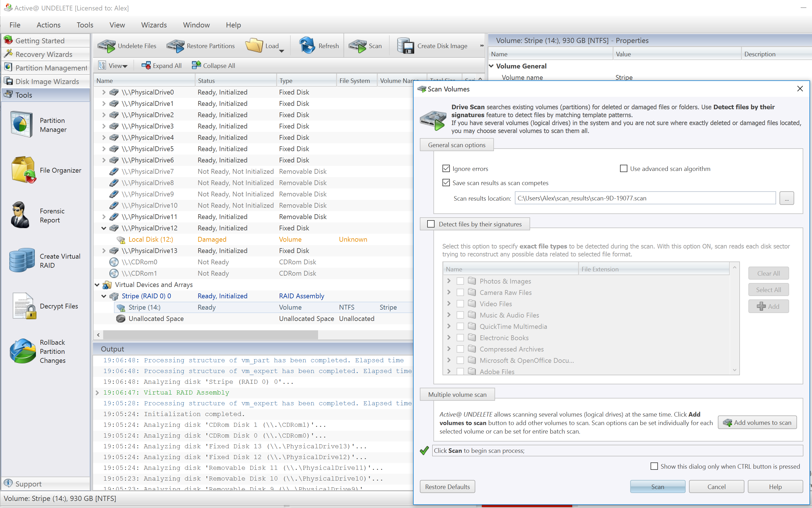812x508 pixels.
Task: Open the Help menu
Action: [233, 25]
